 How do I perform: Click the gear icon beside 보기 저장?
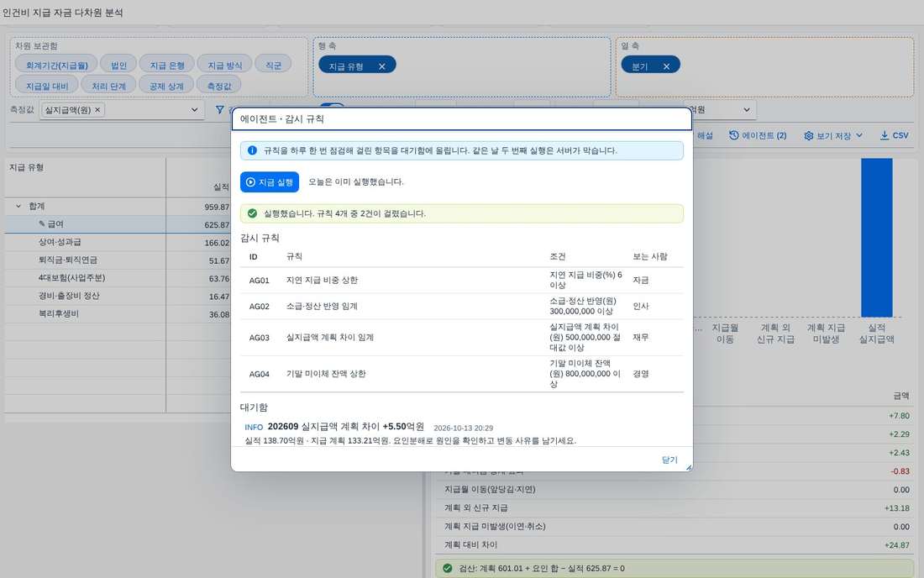coord(808,136)
